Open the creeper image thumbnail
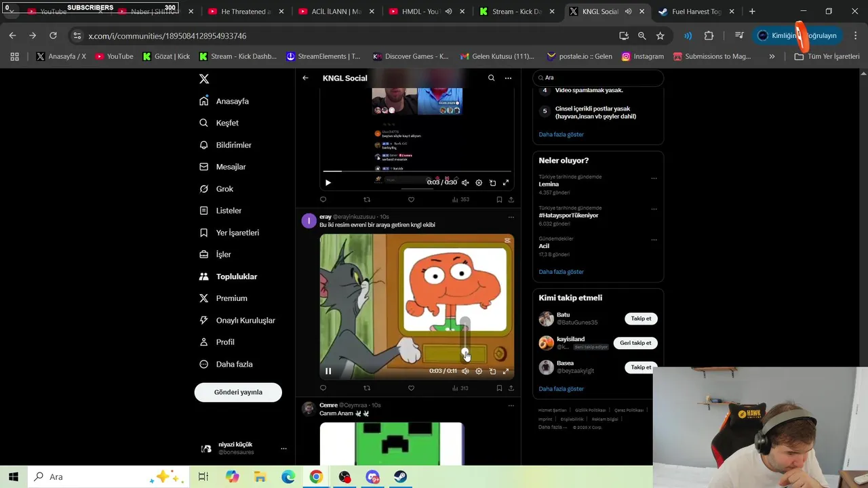The image size is (868, 488). (x=392, y=444)
